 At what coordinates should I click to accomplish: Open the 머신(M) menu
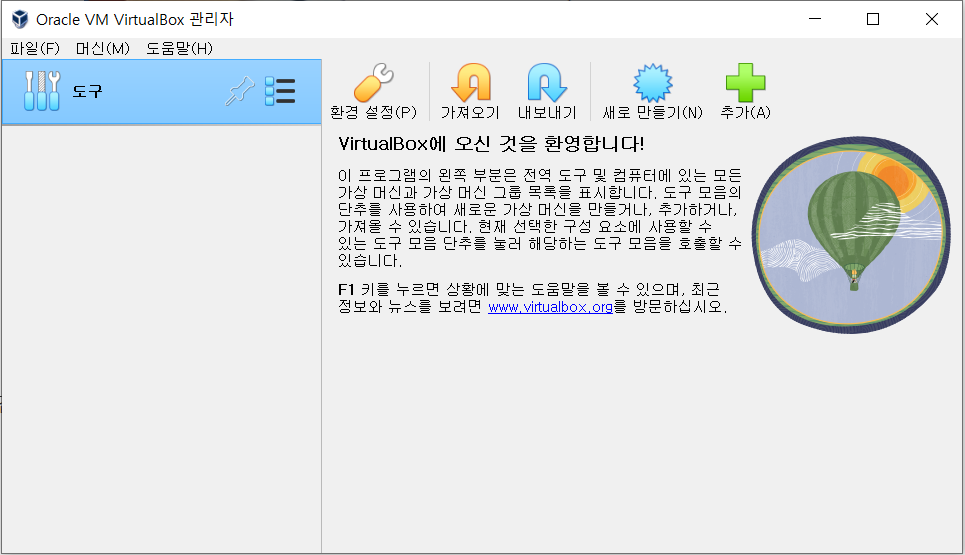[103, 48]
